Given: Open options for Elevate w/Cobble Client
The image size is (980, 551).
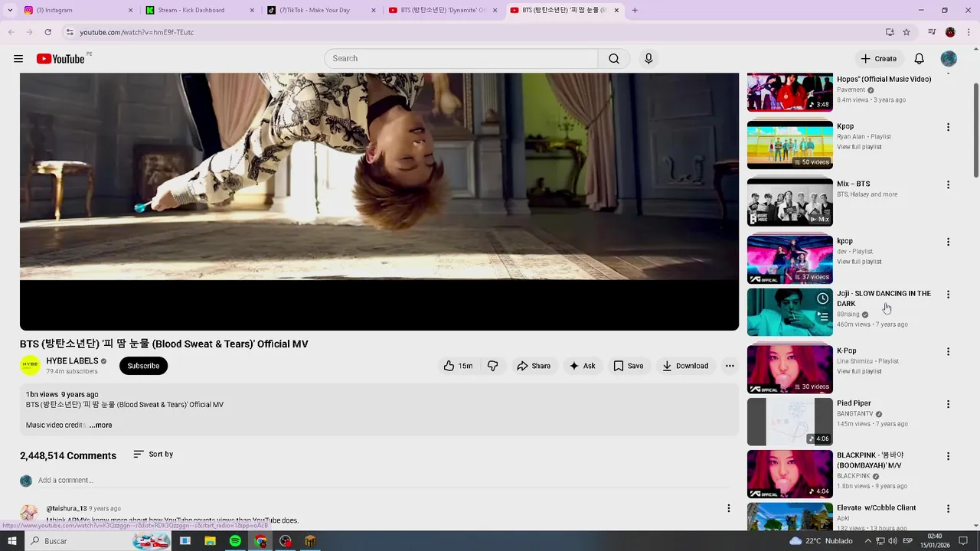Looking at the screenshot, I should coord(948,509).
